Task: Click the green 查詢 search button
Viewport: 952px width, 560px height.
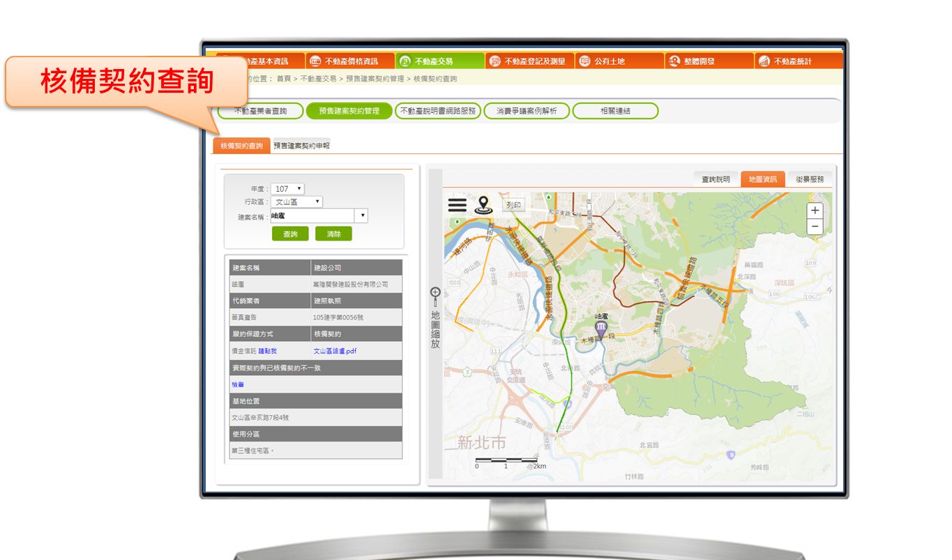Action: (x=290, y=234)
